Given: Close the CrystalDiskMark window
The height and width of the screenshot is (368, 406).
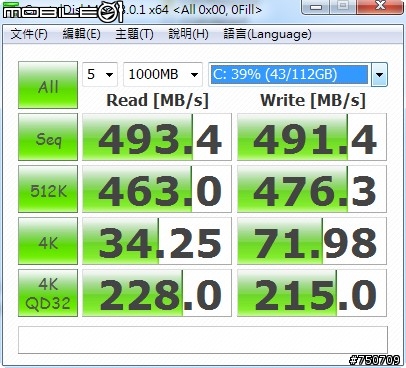Looking at the screenshot, I should 379,6.
